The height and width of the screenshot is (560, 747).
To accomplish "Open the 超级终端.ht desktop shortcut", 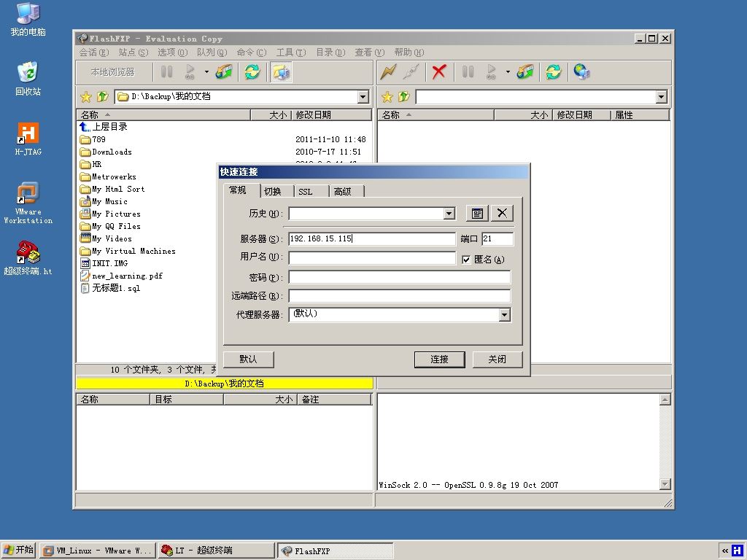I will (x=28, y=258).
